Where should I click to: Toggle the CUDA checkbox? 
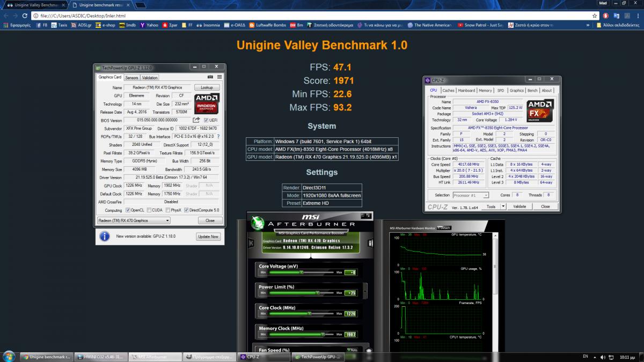(x=149, y=210)
